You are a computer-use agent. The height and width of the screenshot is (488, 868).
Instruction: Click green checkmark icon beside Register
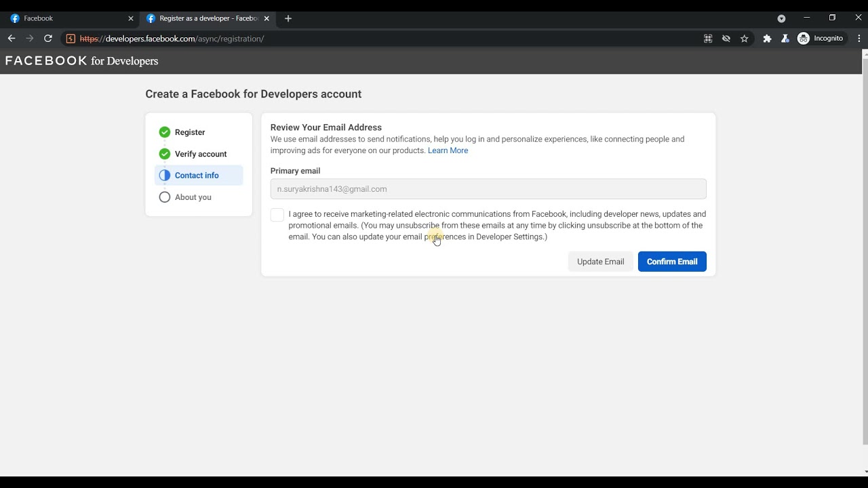[164, 132]
